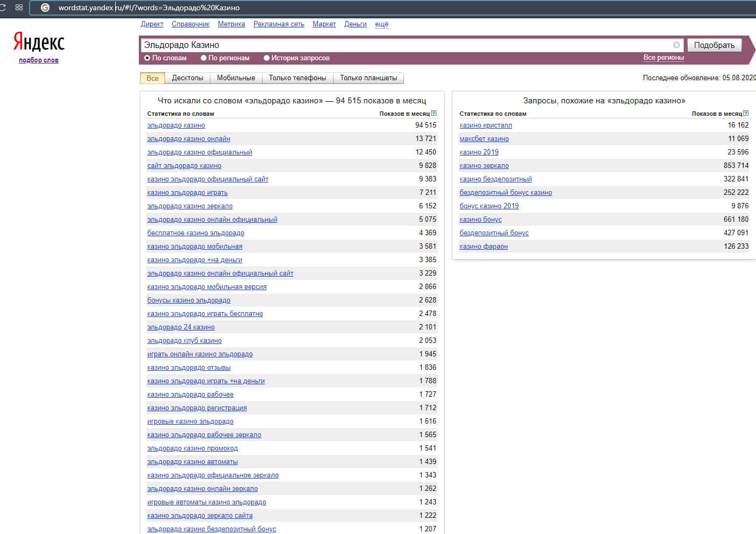
Task: Open the 'Все регионы' region selector
Action: [663, 58]
